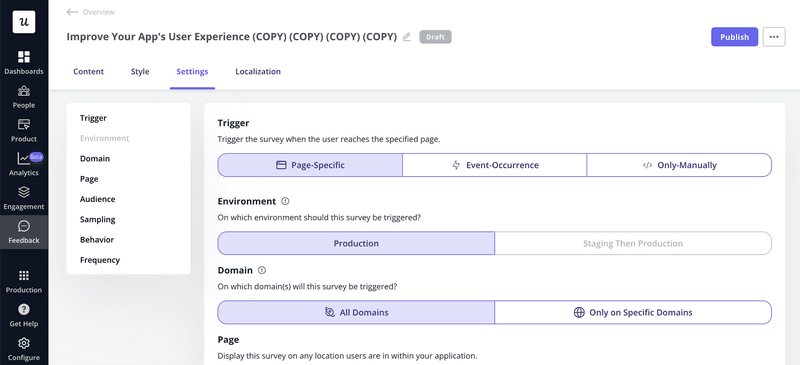This screenshot has width=800, height=365.
Task: Open the Production environment switcher icon
Action: pyautogui.click(x=24, y=276)
